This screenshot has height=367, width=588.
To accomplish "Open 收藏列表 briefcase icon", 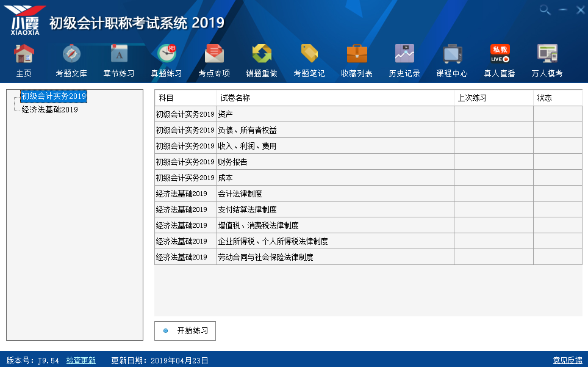I will pyautogui.click(x=357, y=54).
